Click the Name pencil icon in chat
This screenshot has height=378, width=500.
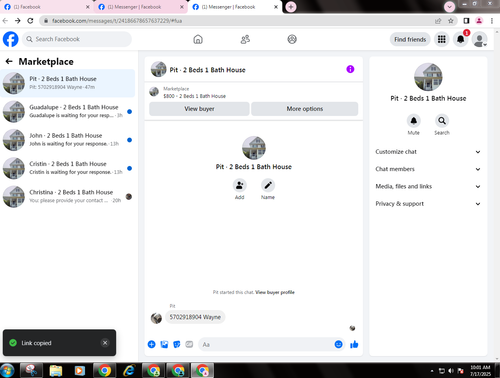(x=268, y=185)
